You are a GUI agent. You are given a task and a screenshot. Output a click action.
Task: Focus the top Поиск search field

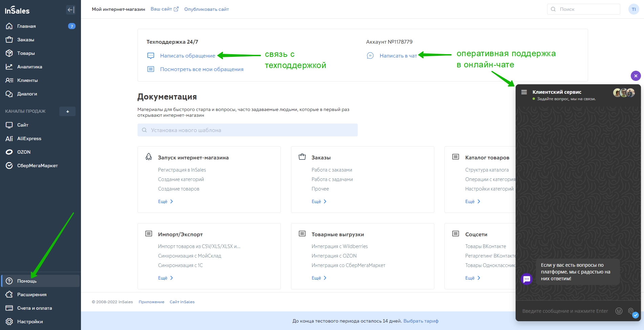coord(583,9)
